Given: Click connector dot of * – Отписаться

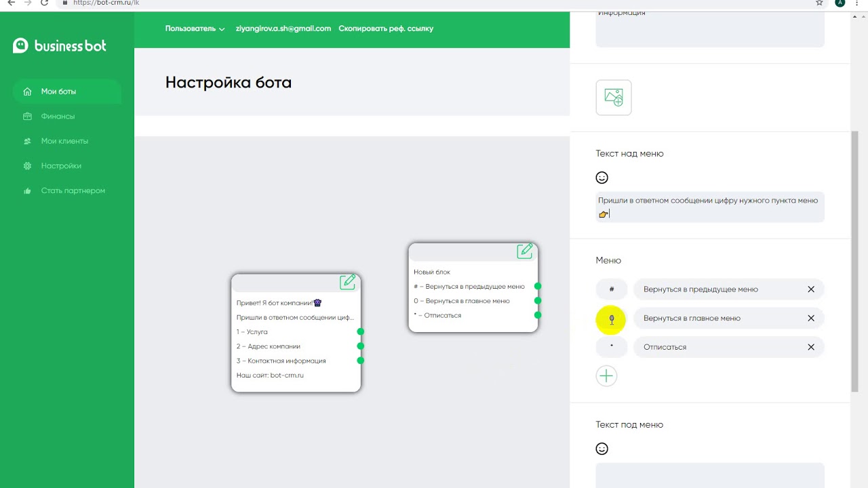Looking at the screenshot, I should tap(538, 314).
